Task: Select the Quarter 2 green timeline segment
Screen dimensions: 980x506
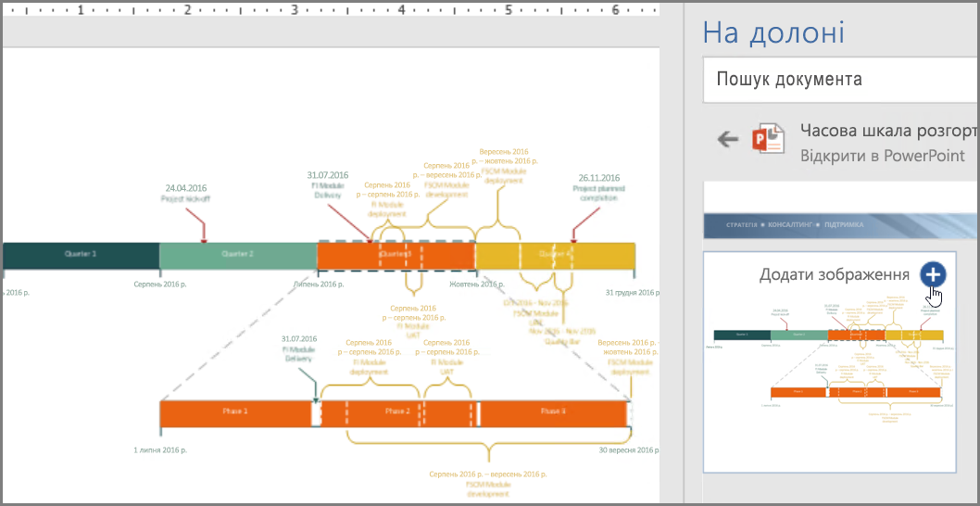Action: (x=238, y=255)
